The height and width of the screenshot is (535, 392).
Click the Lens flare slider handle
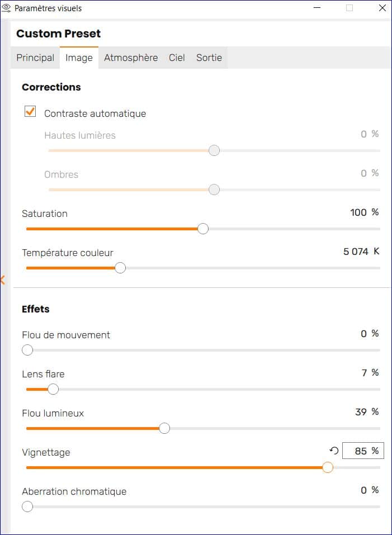coord(53,389)
